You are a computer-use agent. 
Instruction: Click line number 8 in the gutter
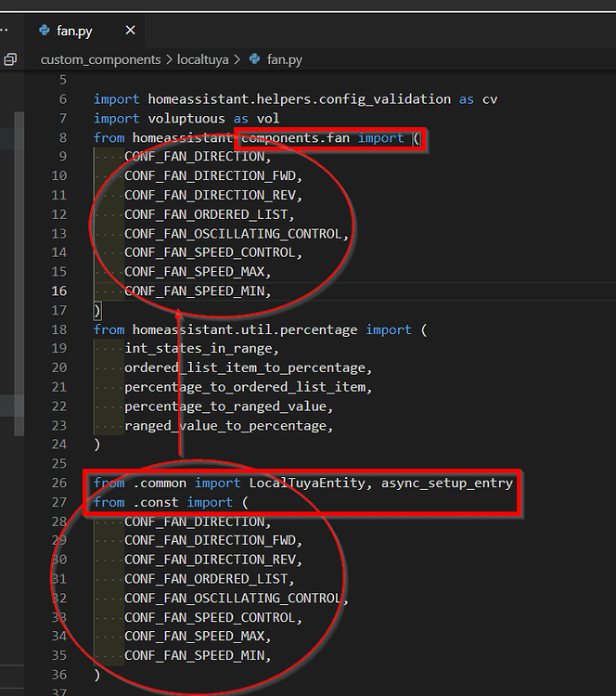pos(62,137)
